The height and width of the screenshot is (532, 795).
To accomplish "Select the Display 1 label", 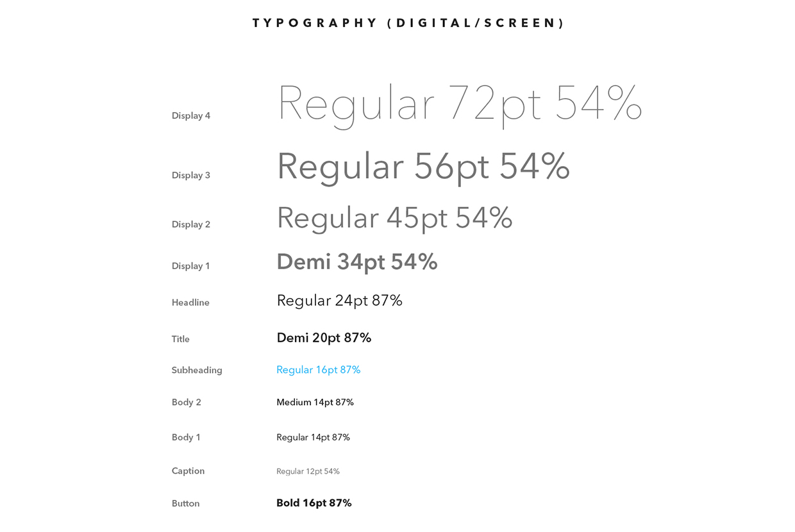I will coord(191,266).
